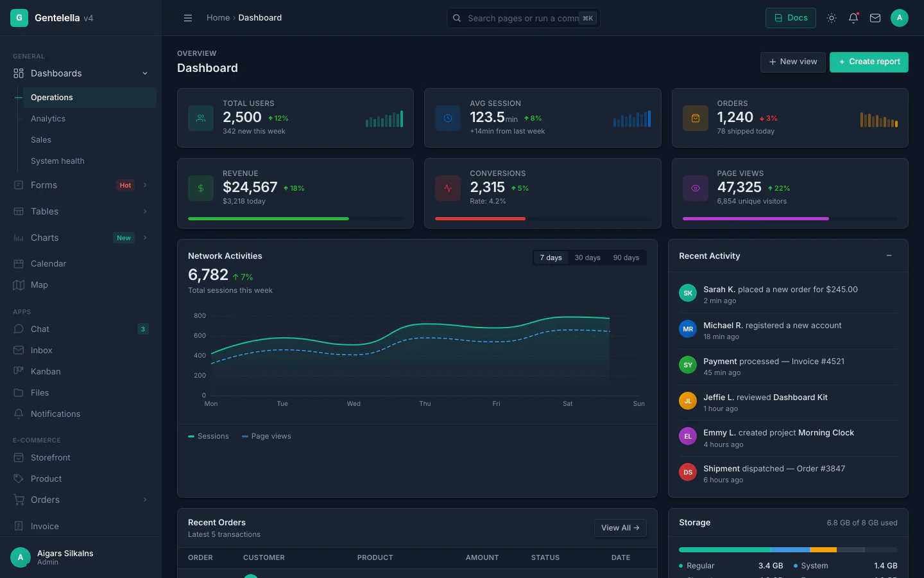
Task: Open the Docs button
Action: point(791,18)
